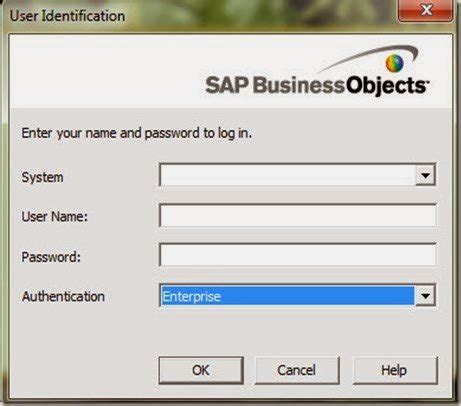Click the 'Password:' label
Viewport: 461px width, 406px height.
[51, 257]
